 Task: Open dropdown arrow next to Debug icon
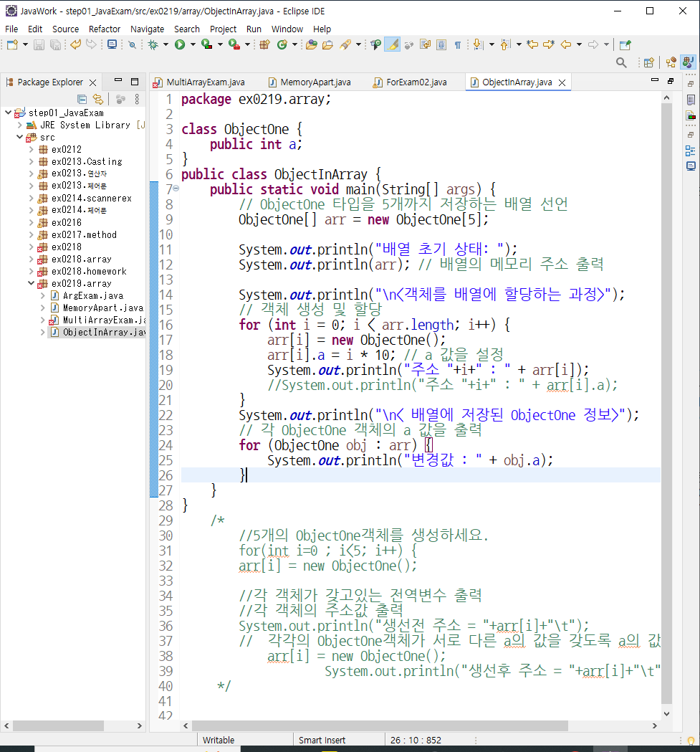click(166, 44)
